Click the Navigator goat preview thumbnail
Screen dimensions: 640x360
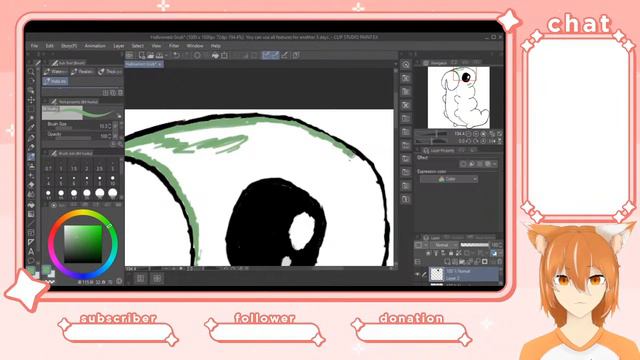coord(458,98)
